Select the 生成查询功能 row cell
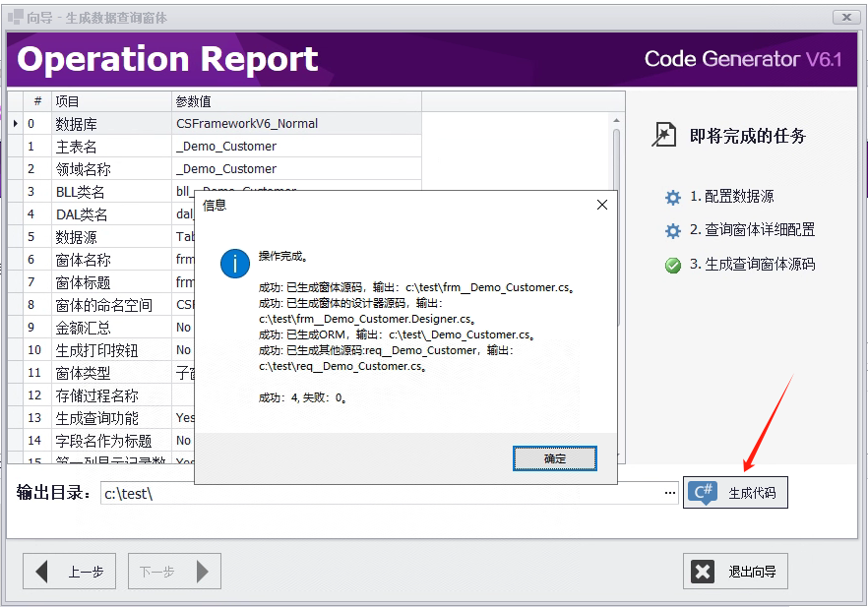Screen dimensions: 868x607 click(x=111, y=418)
